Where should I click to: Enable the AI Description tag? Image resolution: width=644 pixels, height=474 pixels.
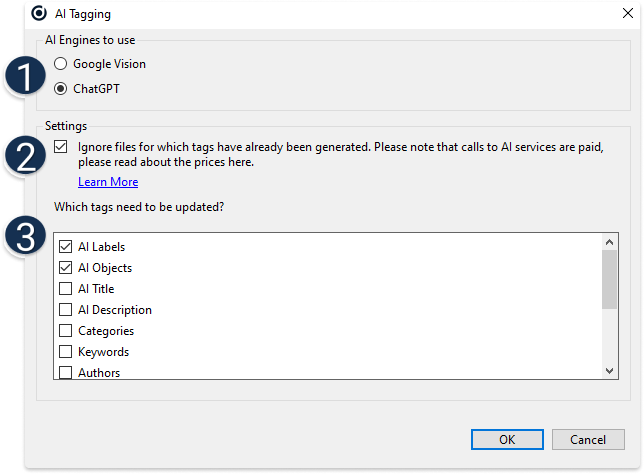click(66, 310)
